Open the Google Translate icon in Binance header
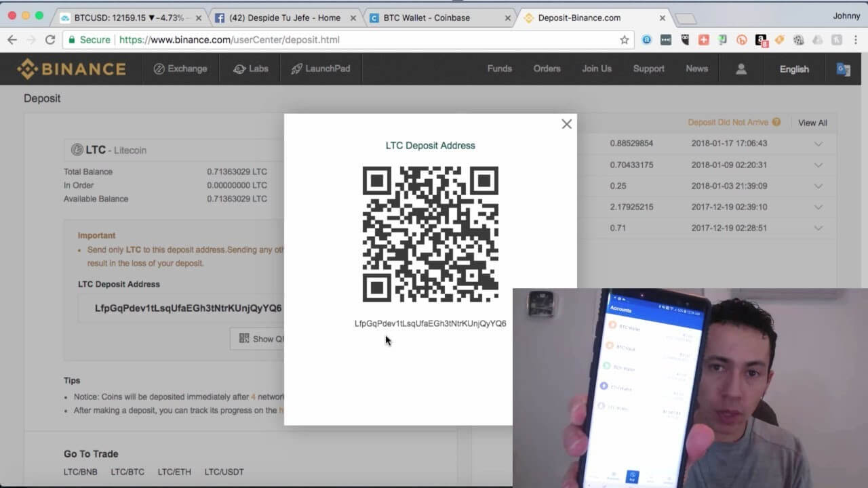This screenshot has width=868, height=488. tap(843, 69)
